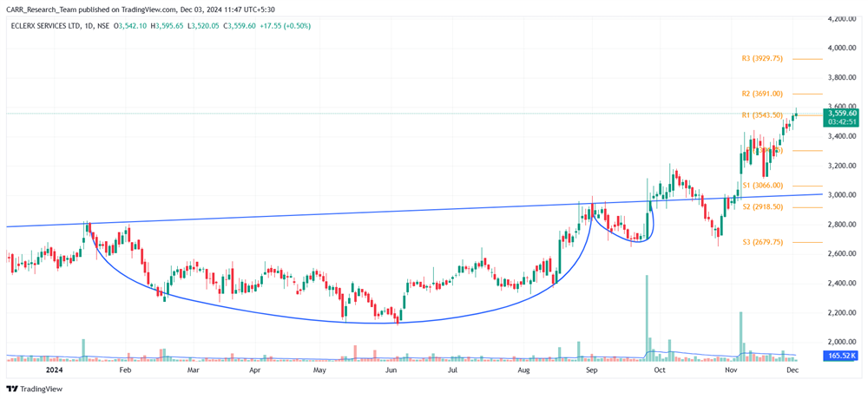
Task: Click the Jun label on time axis
Action: 391,370
